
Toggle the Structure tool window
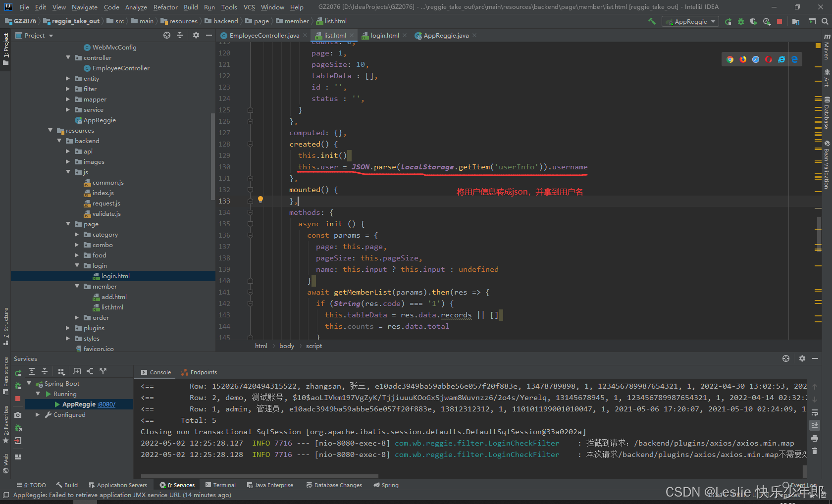(x=5, y=326)
